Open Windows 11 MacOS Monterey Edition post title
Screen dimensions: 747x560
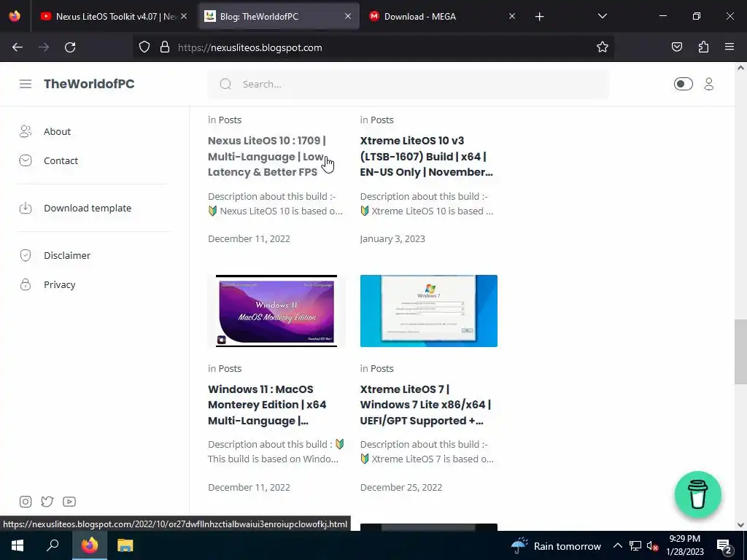(267, 405)
